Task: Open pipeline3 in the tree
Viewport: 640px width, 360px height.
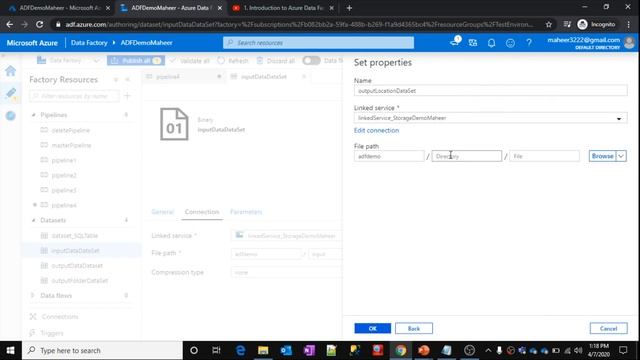Action: [64, 190]
